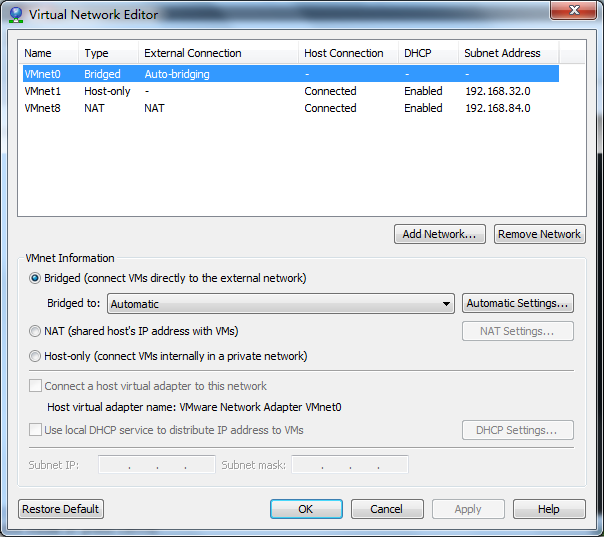This screenshot has width=604, height=537.
Task: Click VMnet8 NAT external connection cell
Action: [x=154, y=108]
